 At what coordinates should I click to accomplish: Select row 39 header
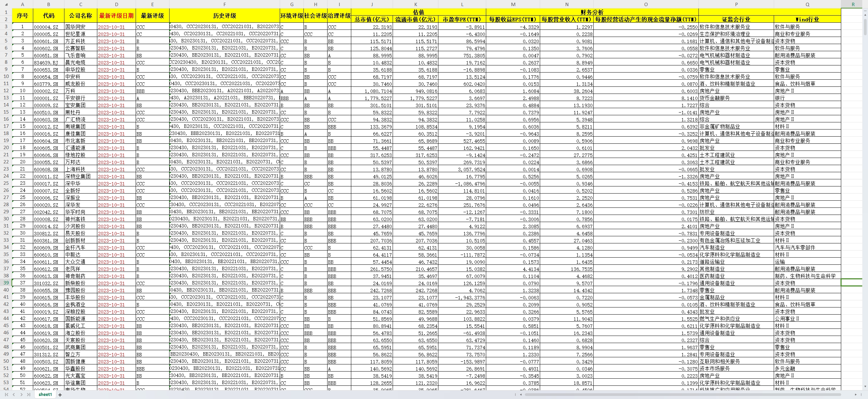coord(6,283)
